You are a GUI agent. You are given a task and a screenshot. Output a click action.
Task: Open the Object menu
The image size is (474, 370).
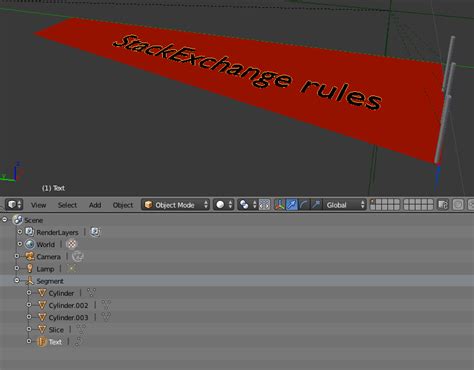[x=123, y=205]
